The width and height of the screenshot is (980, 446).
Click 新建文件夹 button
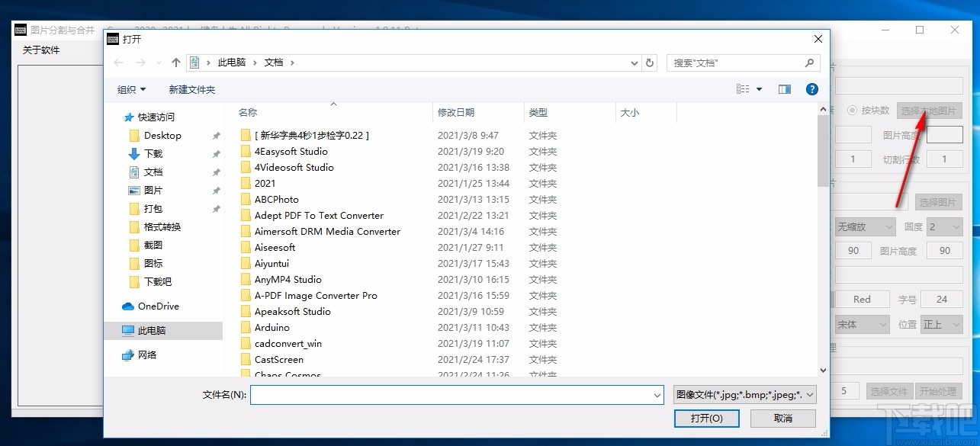click(192, 89)
